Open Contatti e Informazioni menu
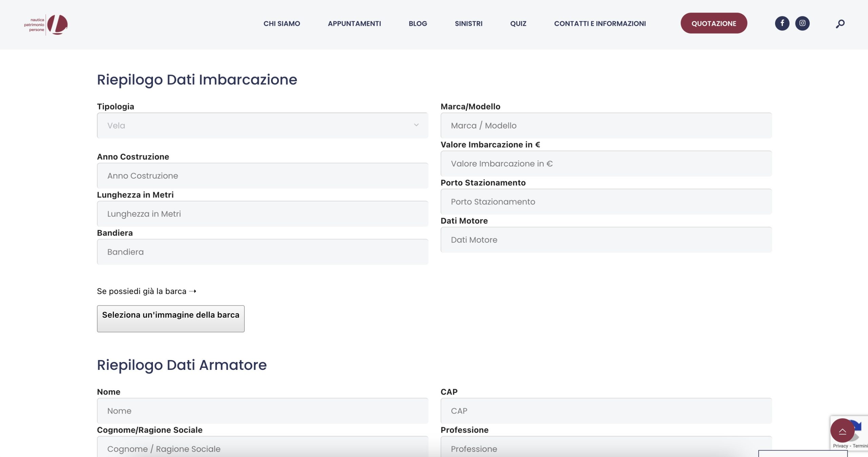Viewport: 868px width, 457px height. [599, 24]
